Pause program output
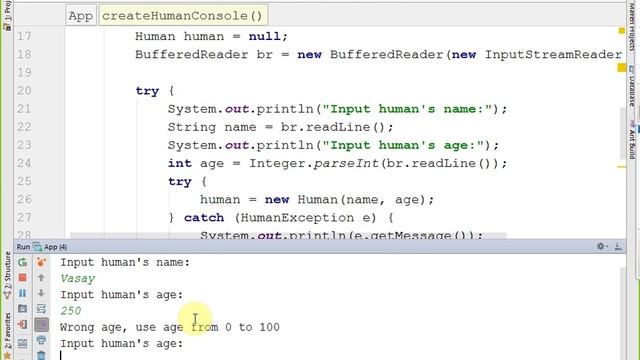640x360 pixels. (22, 293)
